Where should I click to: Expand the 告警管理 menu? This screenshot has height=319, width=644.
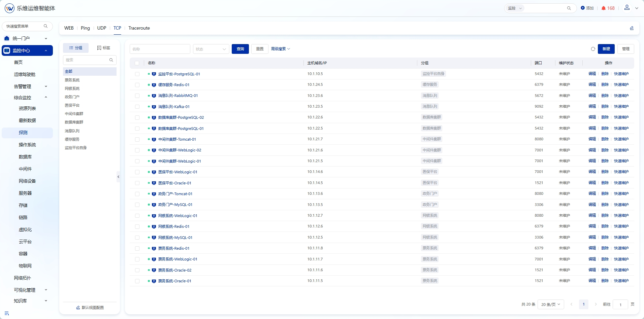tap(27, 86)
